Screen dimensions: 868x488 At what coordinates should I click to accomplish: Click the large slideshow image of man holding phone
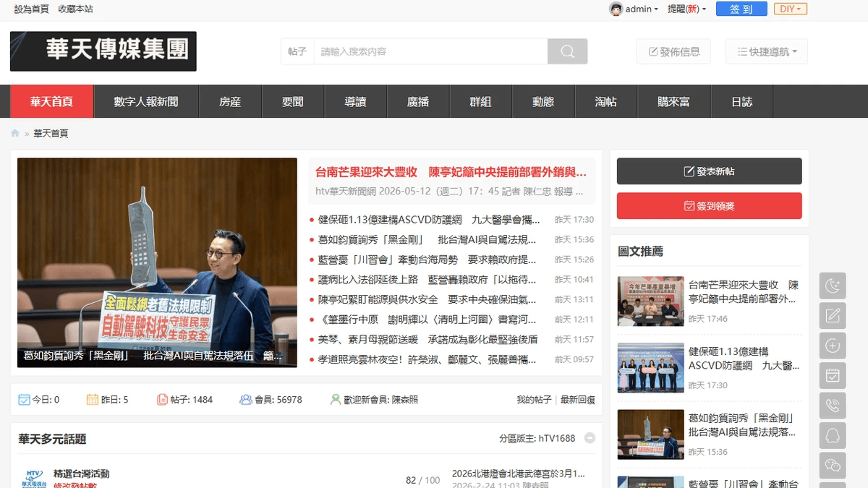point(157,262)
